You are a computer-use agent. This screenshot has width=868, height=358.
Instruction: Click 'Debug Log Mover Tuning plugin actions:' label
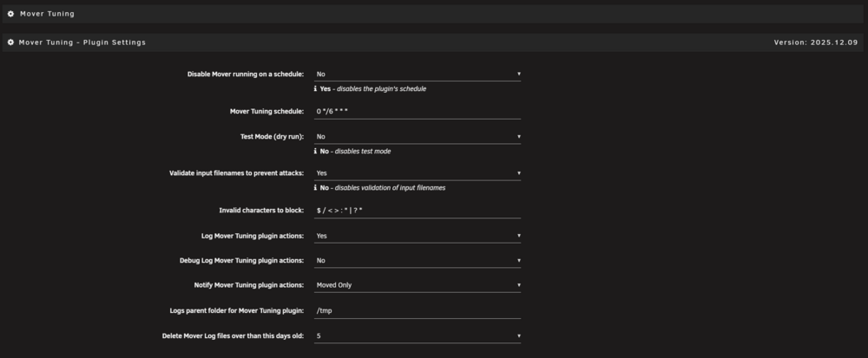[242, 260]
